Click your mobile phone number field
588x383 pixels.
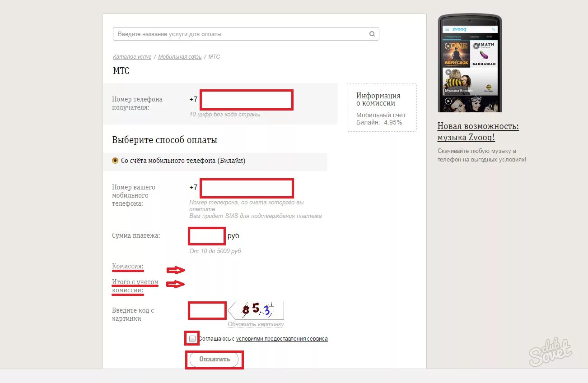pos(247,188)
